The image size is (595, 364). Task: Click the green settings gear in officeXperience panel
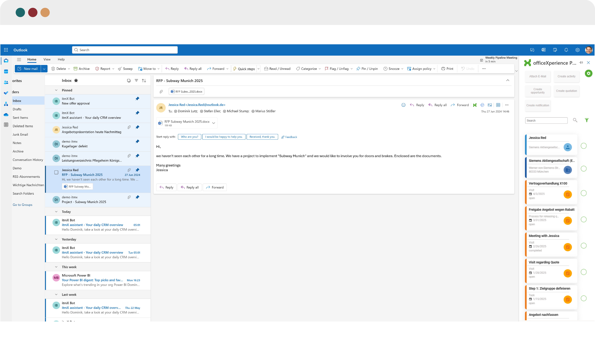click(588, 73)
